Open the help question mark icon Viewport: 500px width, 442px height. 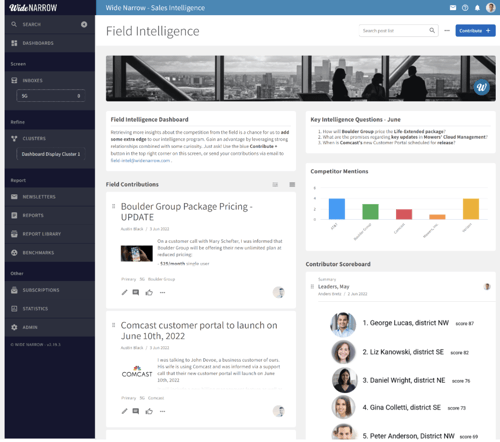coord(465,8)
